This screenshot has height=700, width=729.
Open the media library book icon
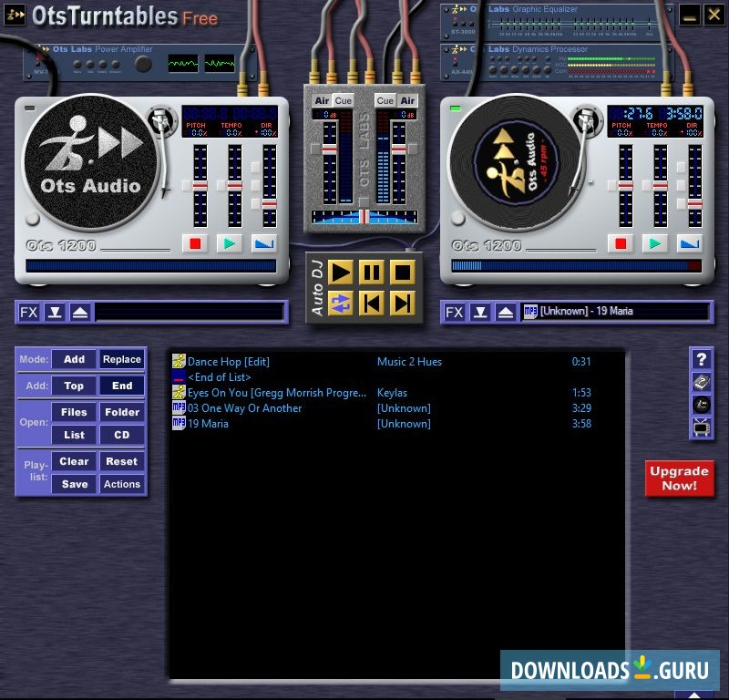point(701,382)
